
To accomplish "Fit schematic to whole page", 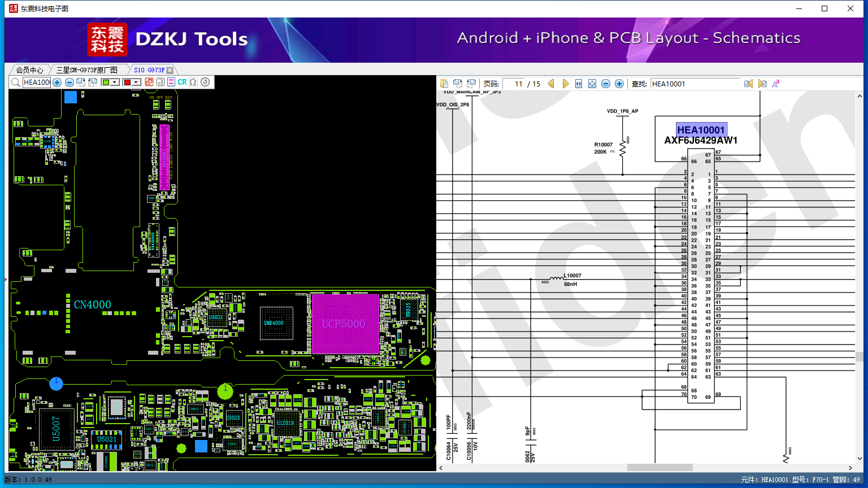I will pos(592,84).
